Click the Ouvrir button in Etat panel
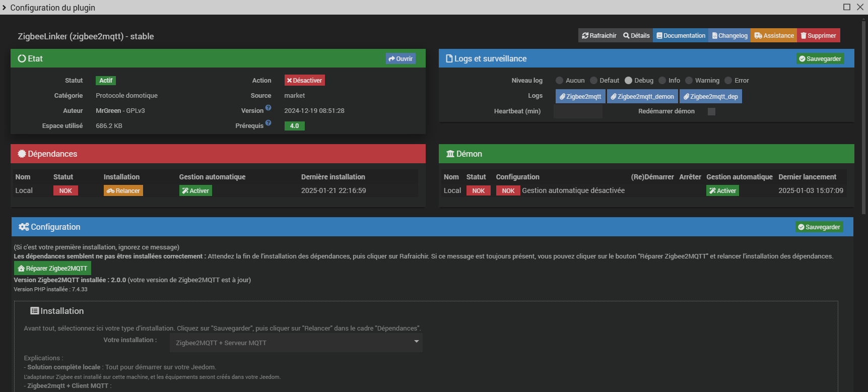Viewport: 868px width, 392px height. 400,58
